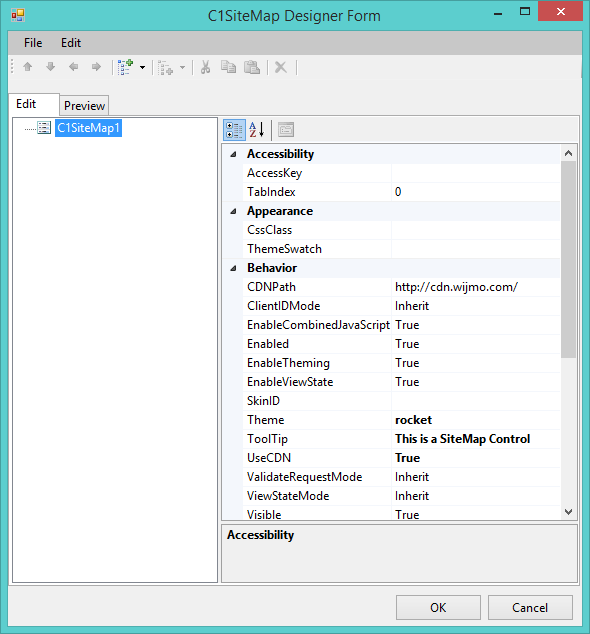Click the Cancel button
Image resolution: width=590 pixels, height=634 pixels.
[530, 607]
